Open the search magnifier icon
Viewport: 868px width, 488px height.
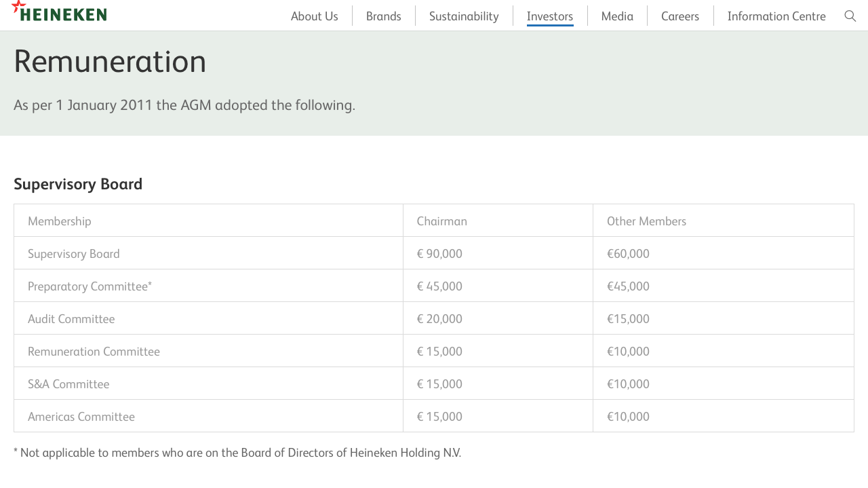pos(850,16)
